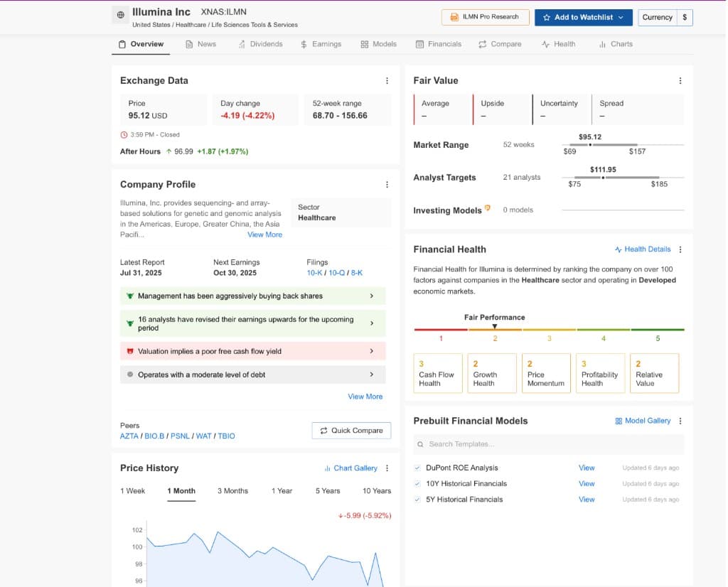Click the Search Templates input field
Image resolution: width=728 pixels, height=587 pixels.
[x=549, y=445]
